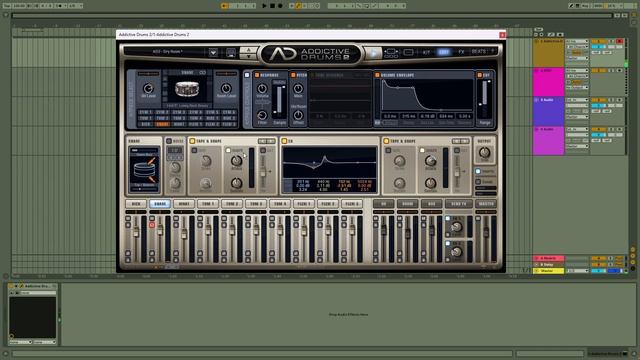The image size is (640, 360).
Task: Toggle the Cut section on/off
Action: pos(480,75)
